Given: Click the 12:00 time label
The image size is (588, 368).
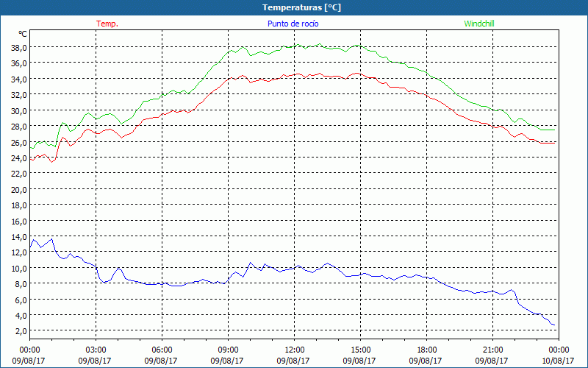Looking at the screenshot, I should tap(295, 350).
